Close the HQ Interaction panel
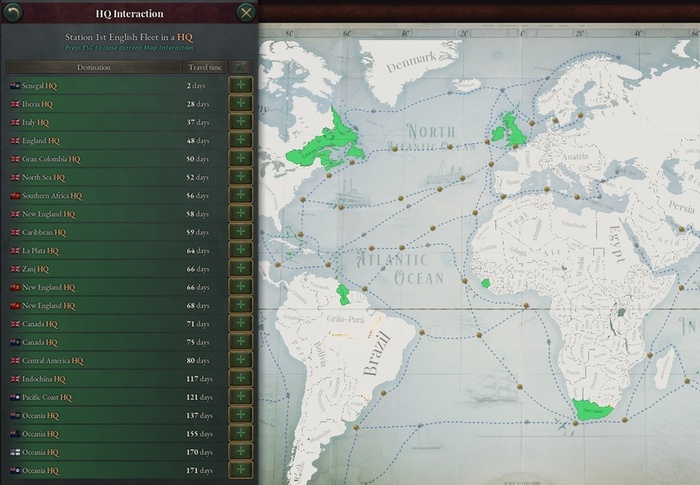Screen dimensions: 700x485 pyautogui.click(x=246, y=13)
